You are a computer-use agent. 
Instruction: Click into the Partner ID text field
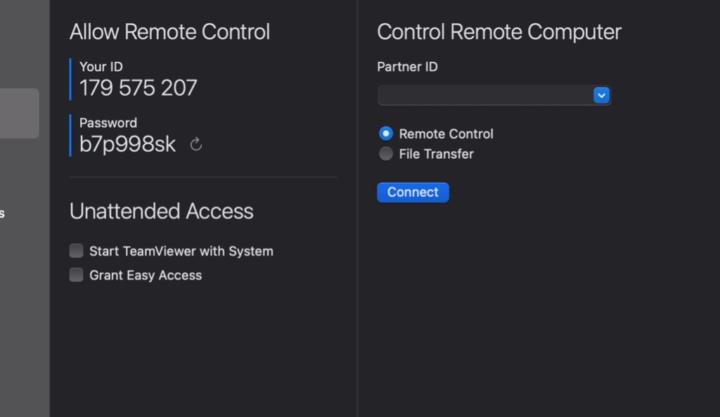(484, 95)
